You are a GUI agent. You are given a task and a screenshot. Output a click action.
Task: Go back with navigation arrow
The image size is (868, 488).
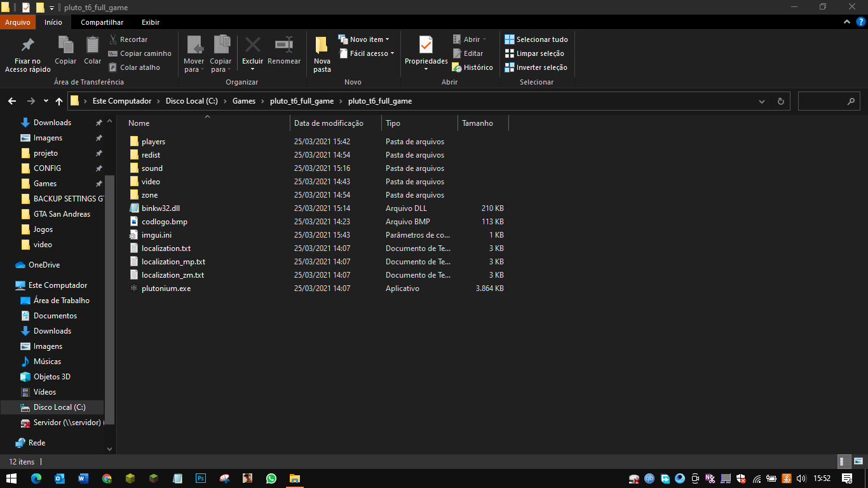[12, 101]
